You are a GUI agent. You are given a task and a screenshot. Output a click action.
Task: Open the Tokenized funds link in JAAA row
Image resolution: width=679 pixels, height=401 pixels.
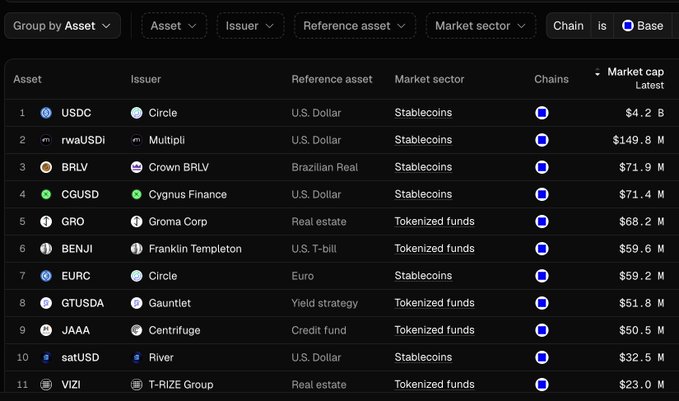(434, 330)
